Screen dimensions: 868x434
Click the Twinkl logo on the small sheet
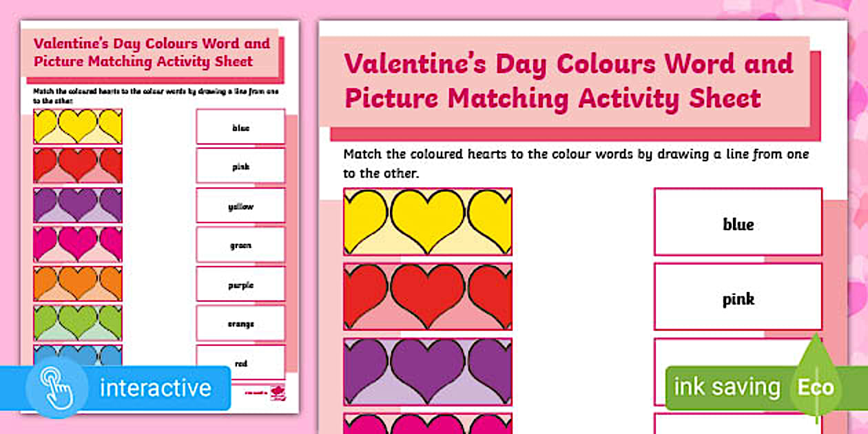coord(277,391)
